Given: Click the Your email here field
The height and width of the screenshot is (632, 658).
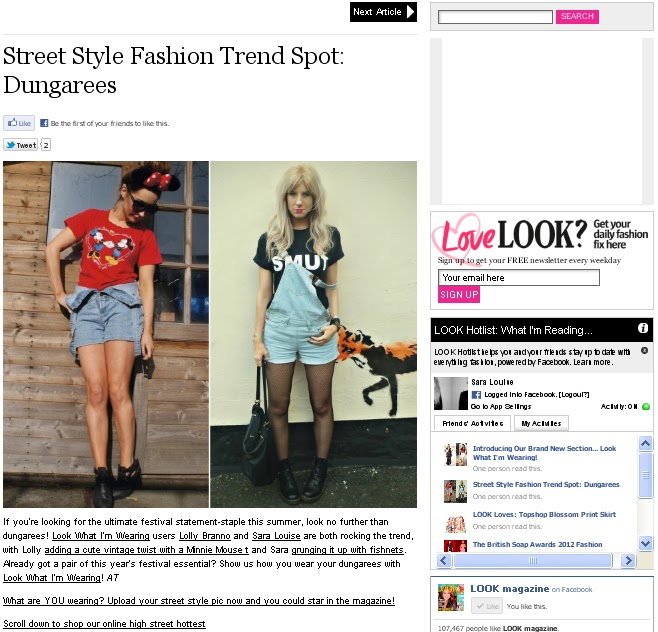Looking at the screenshot, I should (x=519, y=277).
